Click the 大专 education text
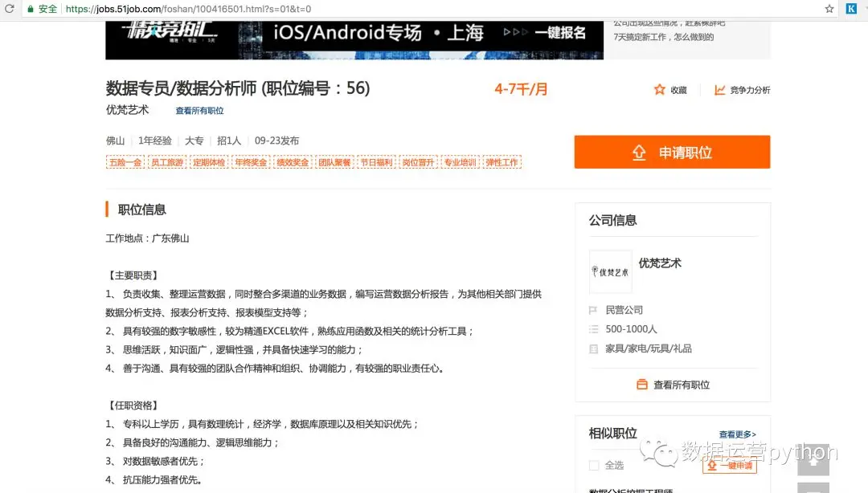The width and height of the screenshot is (868, 493). coord(194,141)
